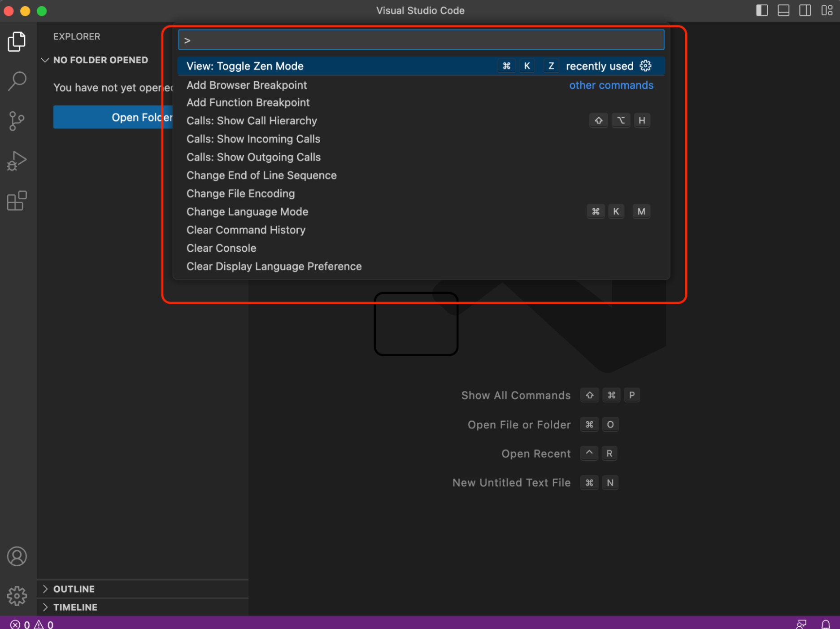Click the Open Folder button
Screen dimensions: 840x629
pyautogui.click(x=113, y=117)
